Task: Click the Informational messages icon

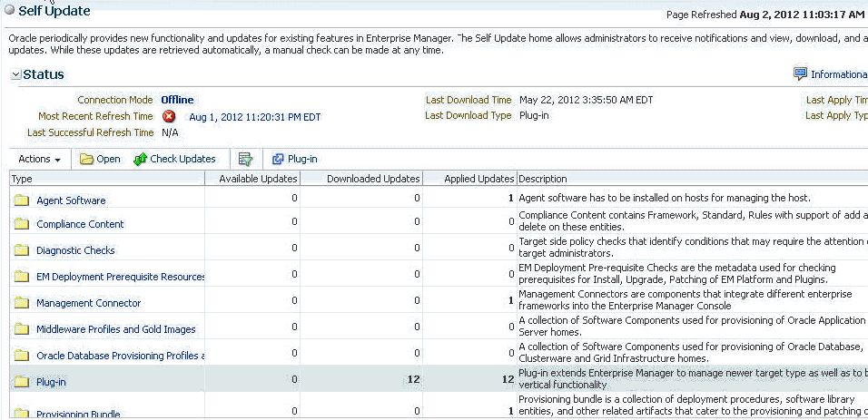Action: tap(801, 74)
